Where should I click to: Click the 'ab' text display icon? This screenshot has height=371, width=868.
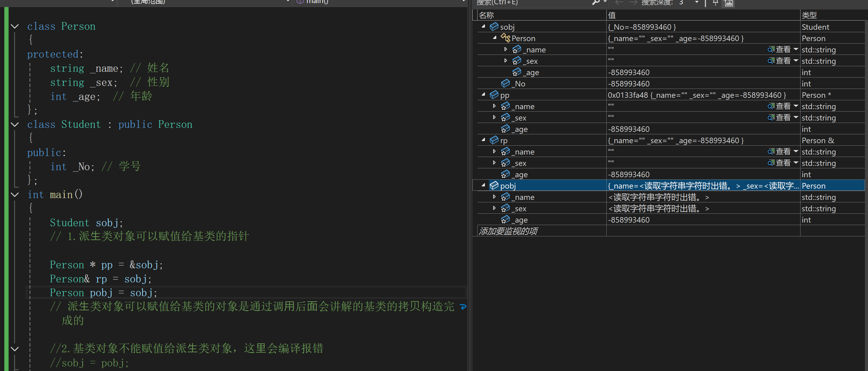[x=729, y=3]
